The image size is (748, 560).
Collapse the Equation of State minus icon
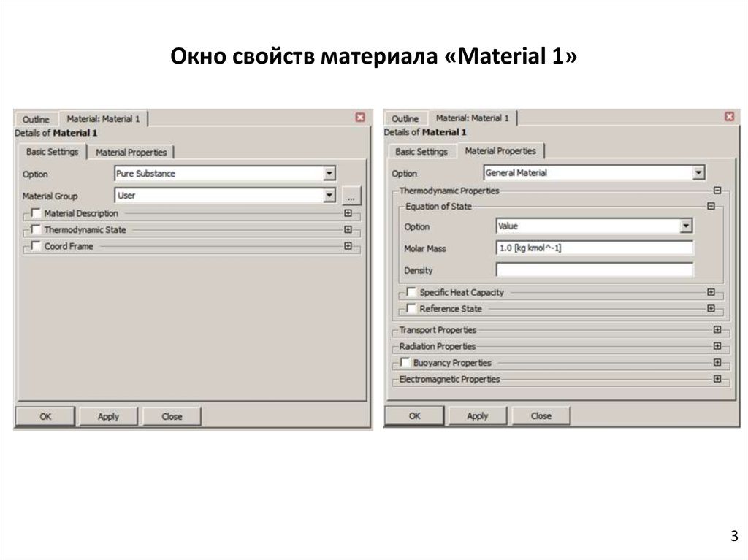(x=710, y=207)
